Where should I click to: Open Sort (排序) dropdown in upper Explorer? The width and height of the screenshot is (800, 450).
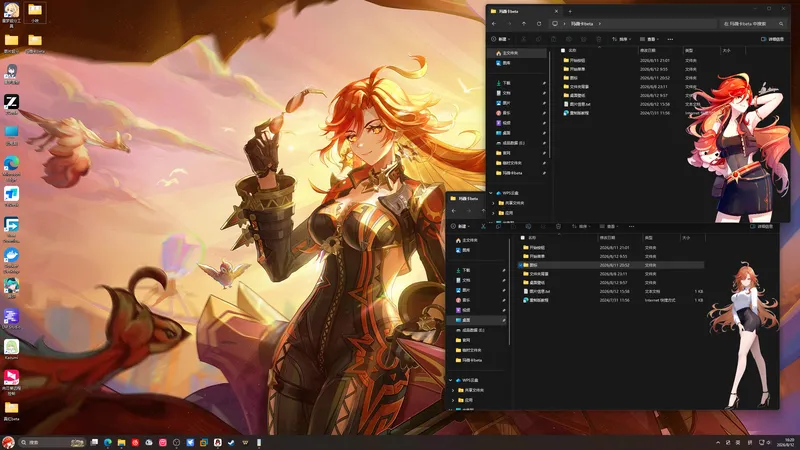(621, 39)
